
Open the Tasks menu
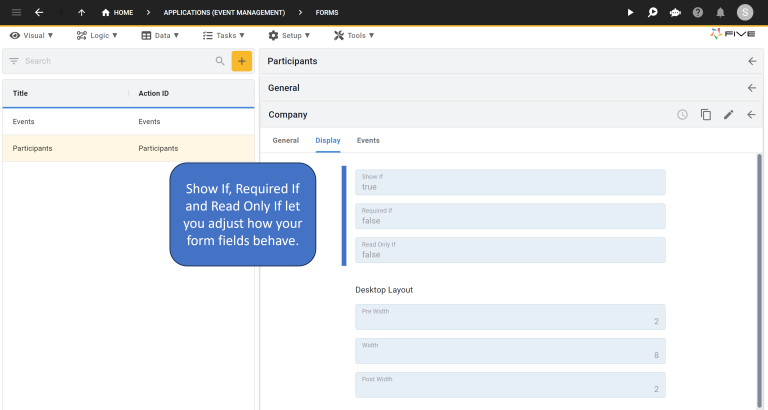[224, 35]
